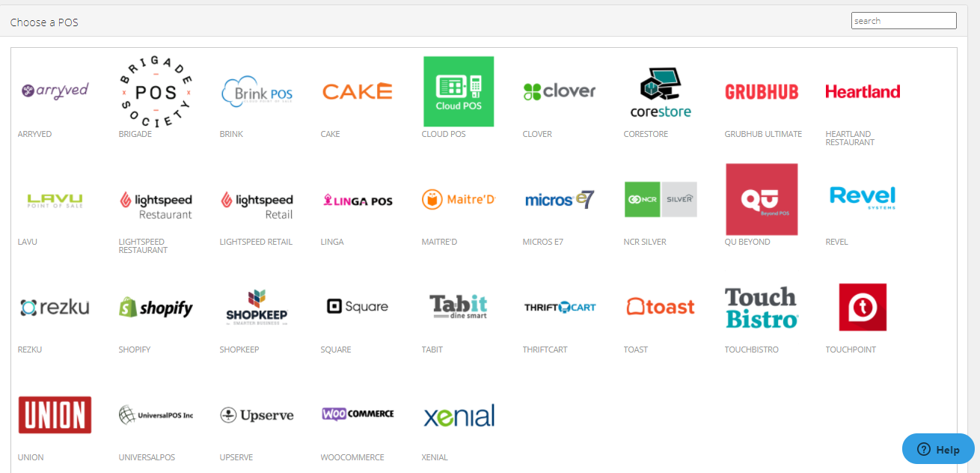Viewport: 980px width, 473px height.
Task: Choose the UniversalPOS Inc logo
Action: pos(156,415)
